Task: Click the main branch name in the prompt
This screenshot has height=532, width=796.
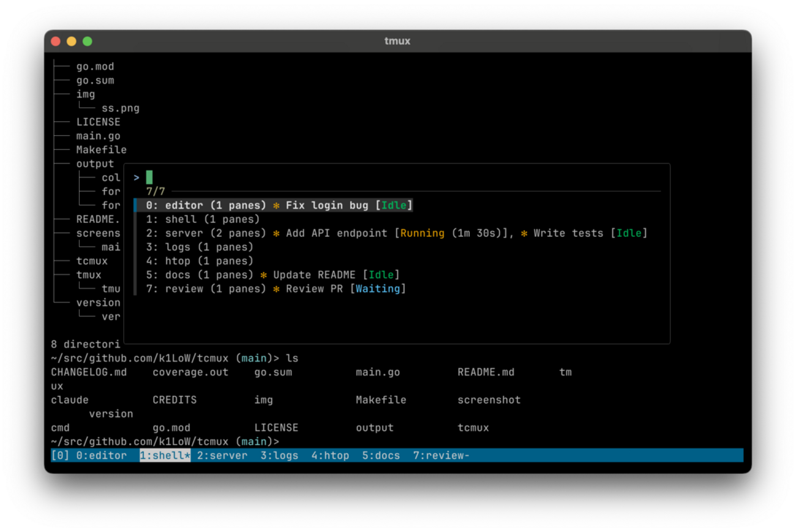Action: [253, 441]
